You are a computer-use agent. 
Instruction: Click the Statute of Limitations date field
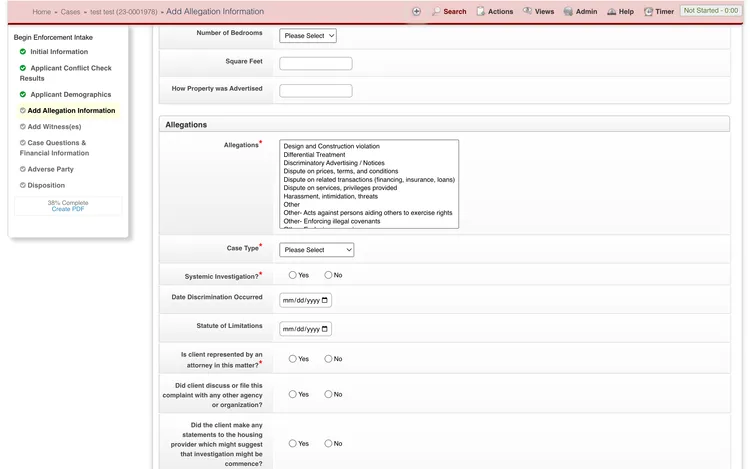[x=305, y=329]
